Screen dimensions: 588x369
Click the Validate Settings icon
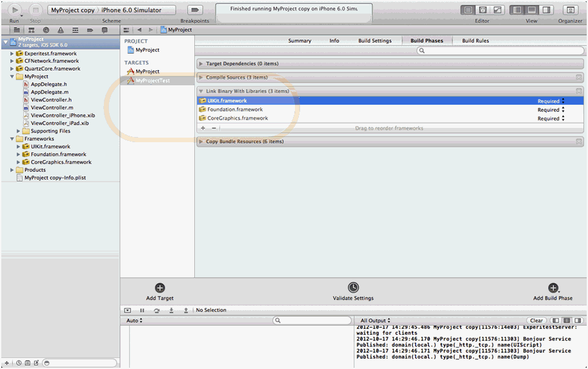coord(353,288)
